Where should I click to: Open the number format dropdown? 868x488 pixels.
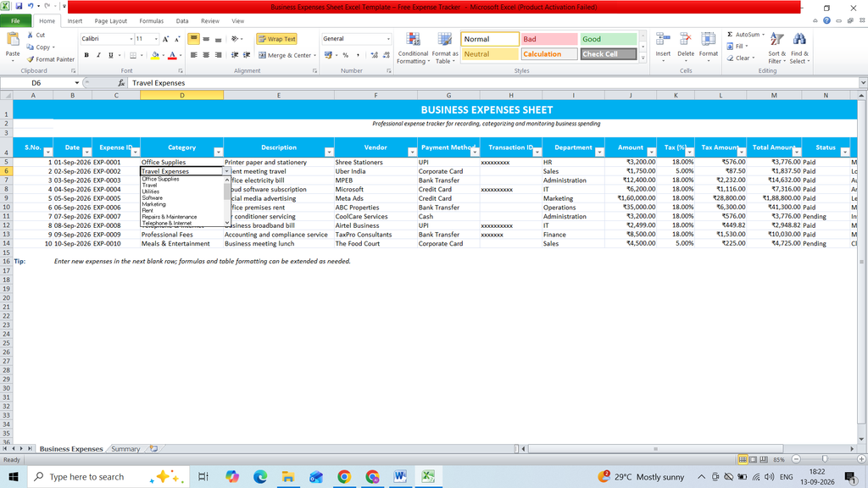coord(388,39)
